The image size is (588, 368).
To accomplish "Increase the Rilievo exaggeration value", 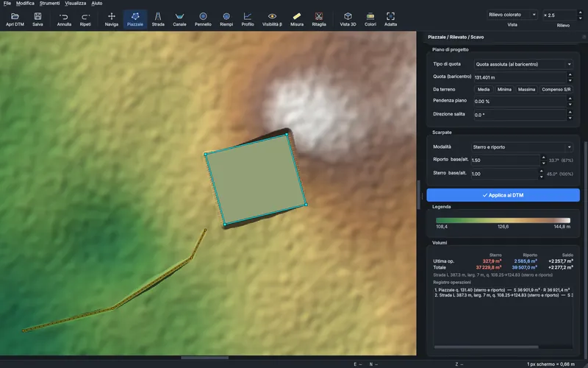I will [580, 13].
